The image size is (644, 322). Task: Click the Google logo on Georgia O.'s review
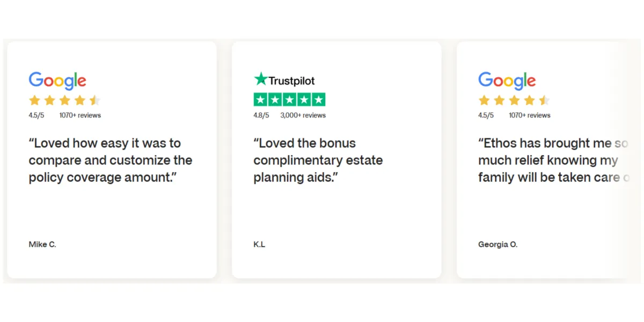click(x=507, y=81)
